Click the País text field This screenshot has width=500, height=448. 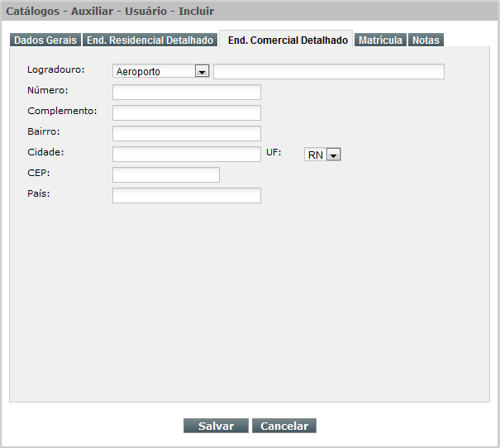coord(186,195)
